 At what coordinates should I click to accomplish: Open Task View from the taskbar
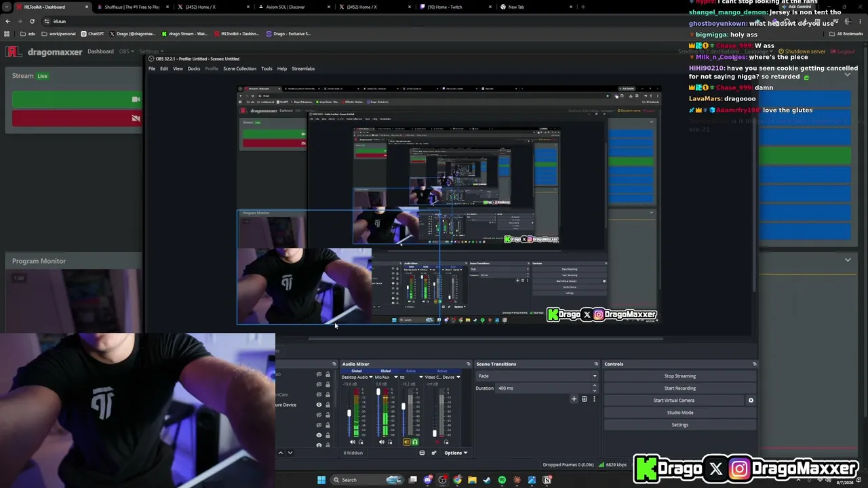click(x=412, y=480)
